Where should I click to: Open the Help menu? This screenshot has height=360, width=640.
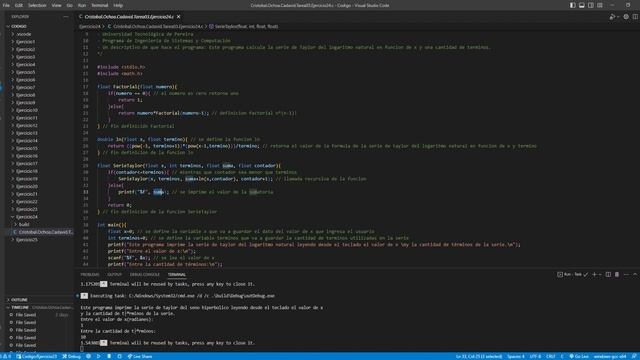118,5
